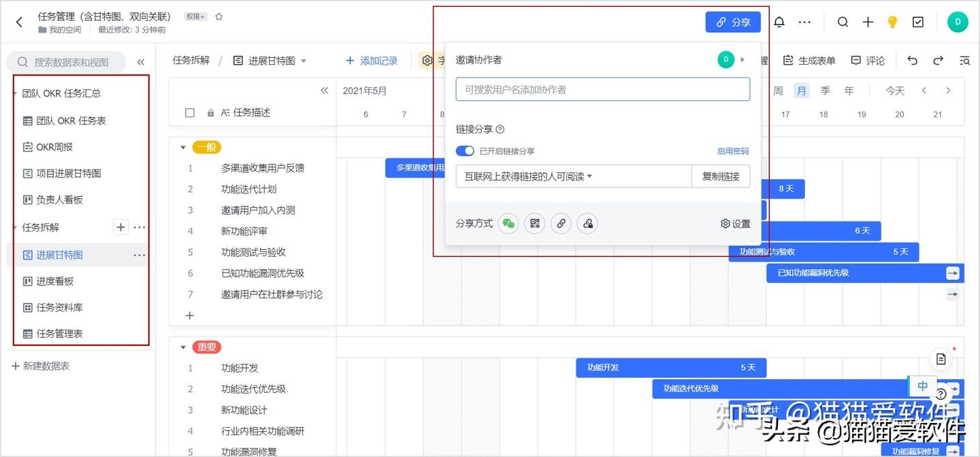
Task: Star the 任务管理 document title
Action: [x=219, y=16]
